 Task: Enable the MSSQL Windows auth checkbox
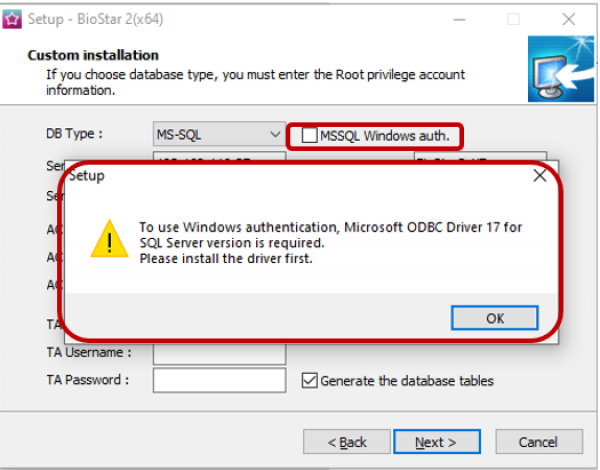pyautogui.click(x=310, y=135)
